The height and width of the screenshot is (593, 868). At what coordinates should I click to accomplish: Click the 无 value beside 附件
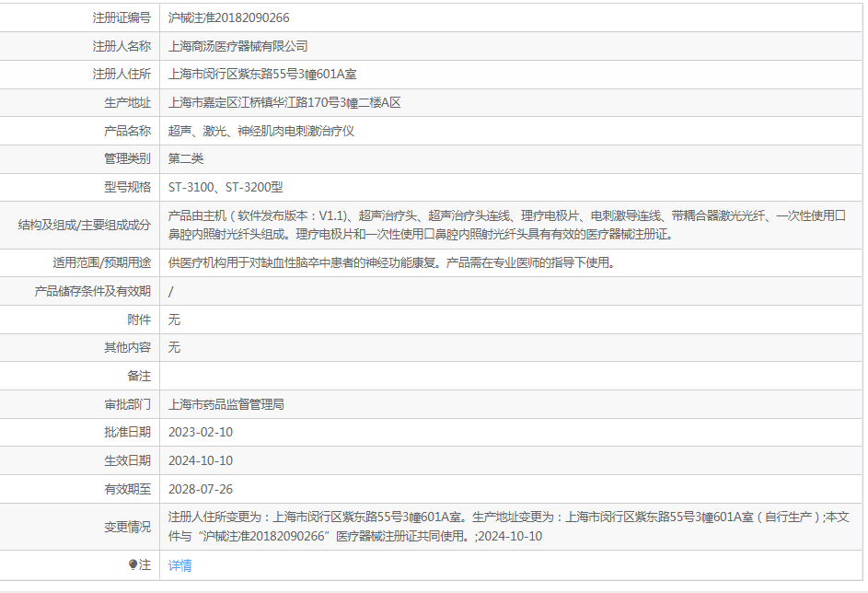click(x=174, y=320)
